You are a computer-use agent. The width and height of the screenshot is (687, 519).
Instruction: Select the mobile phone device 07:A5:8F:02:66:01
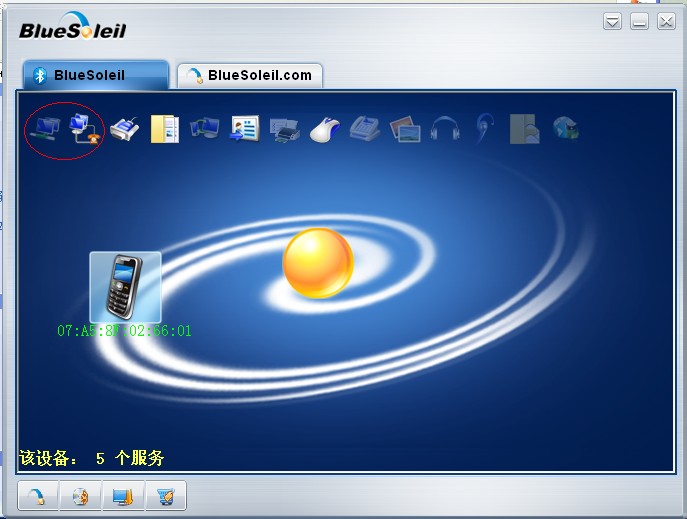point(125,287)
